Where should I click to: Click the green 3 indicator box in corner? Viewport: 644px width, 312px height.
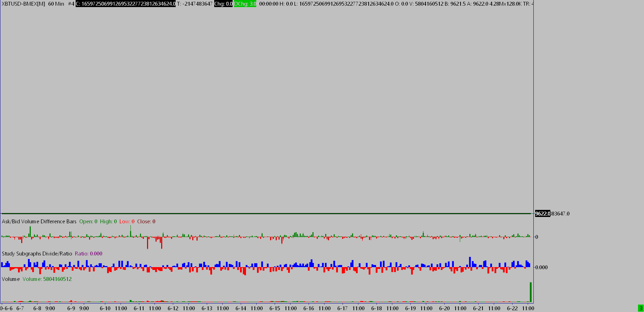point(641,308)
